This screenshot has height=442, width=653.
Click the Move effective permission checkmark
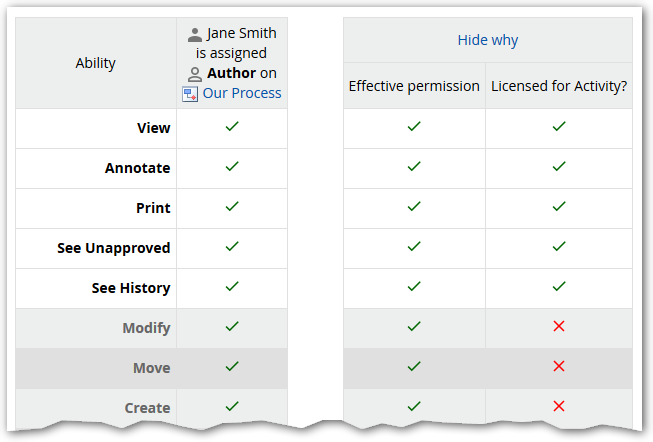click(x=414, y=367)
